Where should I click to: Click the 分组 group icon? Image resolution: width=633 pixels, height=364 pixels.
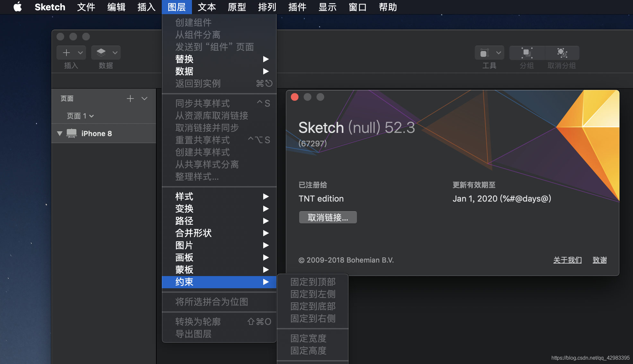(x=527, y=52)
